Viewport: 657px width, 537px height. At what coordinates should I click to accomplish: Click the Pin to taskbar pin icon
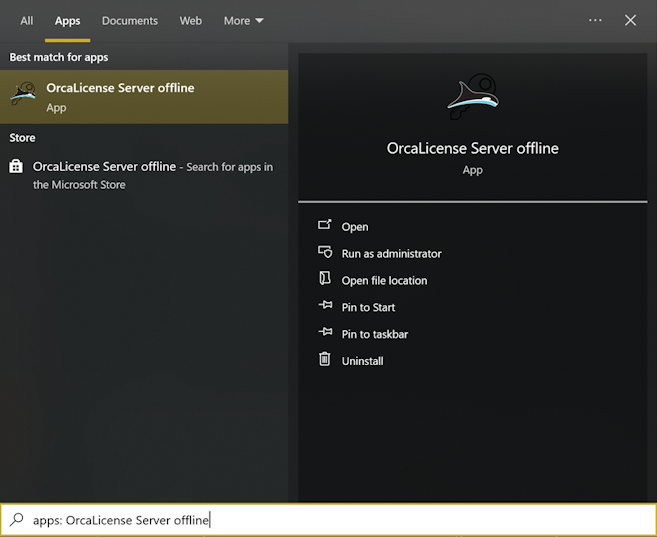click(x=324, y=334)
